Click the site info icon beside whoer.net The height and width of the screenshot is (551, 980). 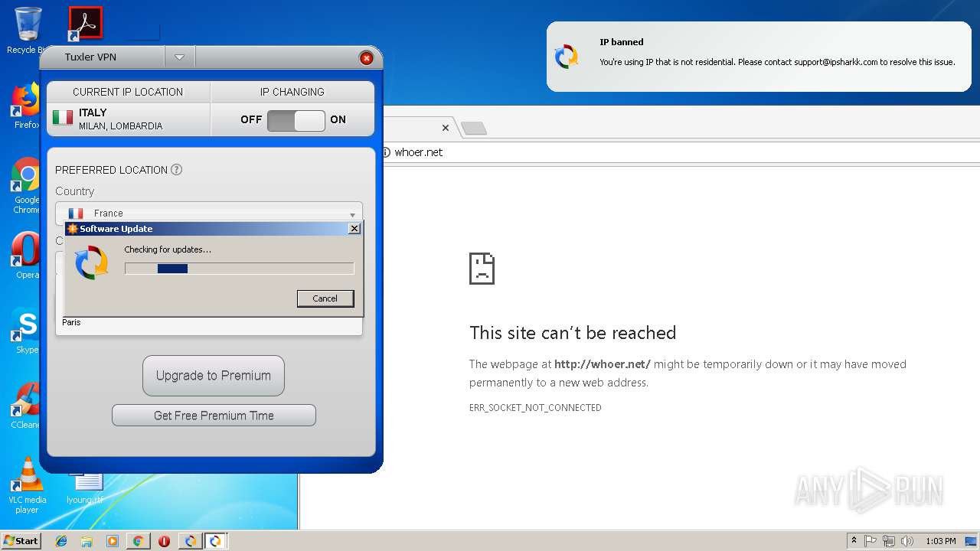pyautogui.click(x=386, y=152)
